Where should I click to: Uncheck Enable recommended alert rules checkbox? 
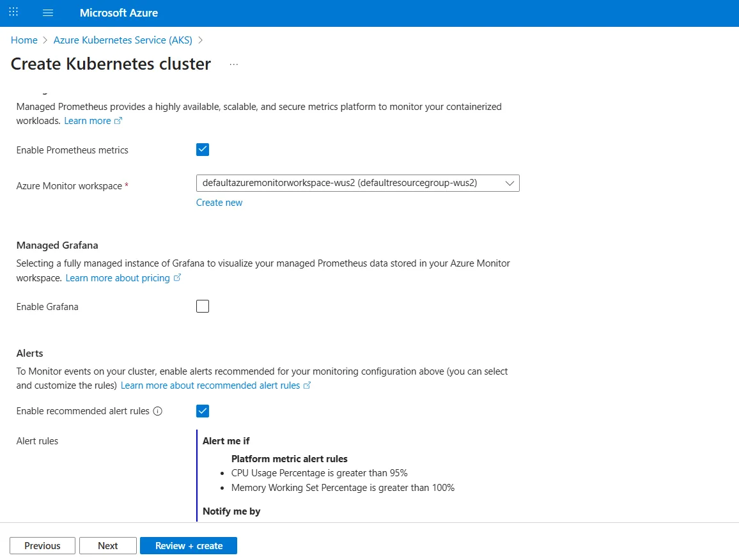click(203, 411)
